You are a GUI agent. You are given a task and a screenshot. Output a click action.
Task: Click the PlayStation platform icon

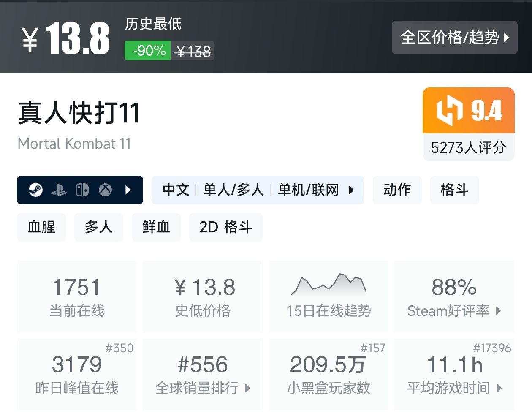59,190
